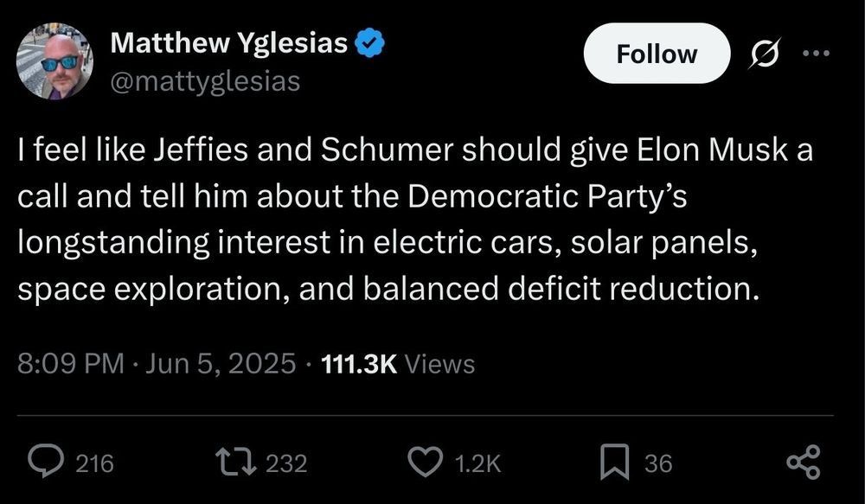Open the three-dot more options menu

click(x=816, y=54)
